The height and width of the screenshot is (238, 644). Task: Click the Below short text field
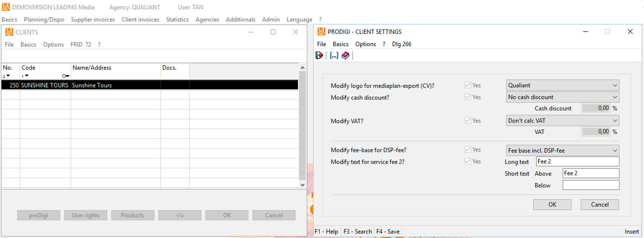tap(591, 185)
